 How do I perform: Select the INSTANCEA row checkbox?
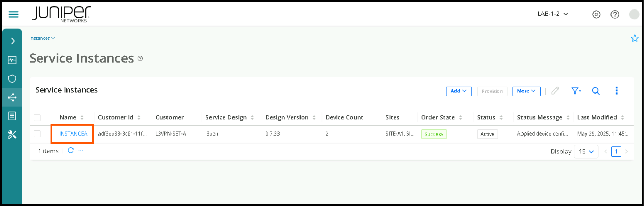37,134
